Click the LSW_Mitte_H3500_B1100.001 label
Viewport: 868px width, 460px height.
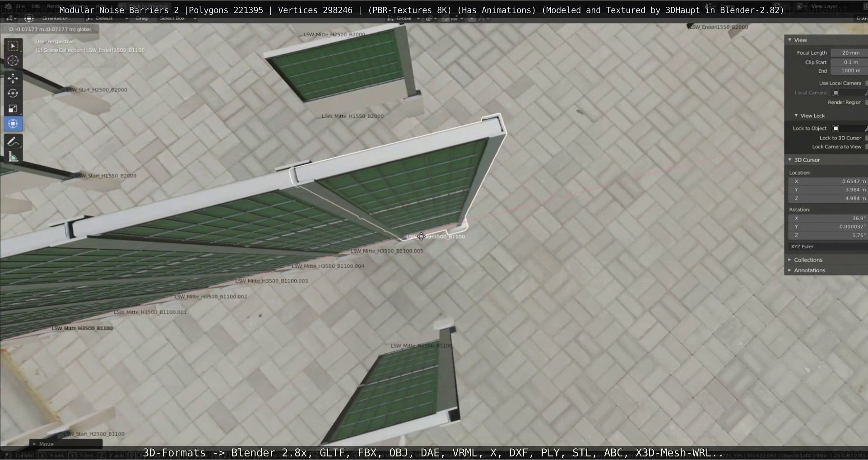[150, 312]
